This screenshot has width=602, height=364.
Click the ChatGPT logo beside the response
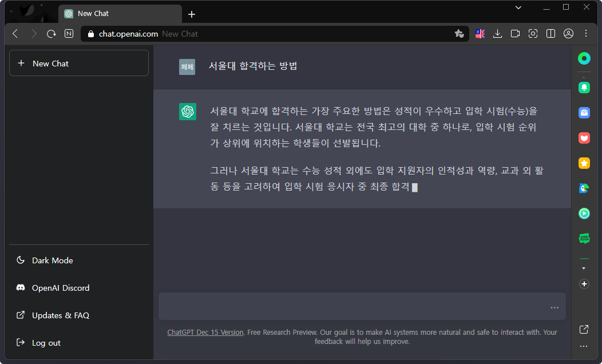[x=187, y=112]
